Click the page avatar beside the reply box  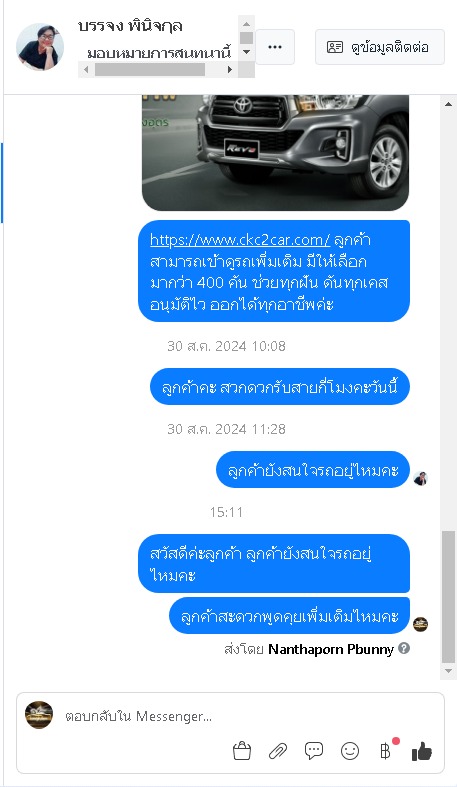point(39,715)
